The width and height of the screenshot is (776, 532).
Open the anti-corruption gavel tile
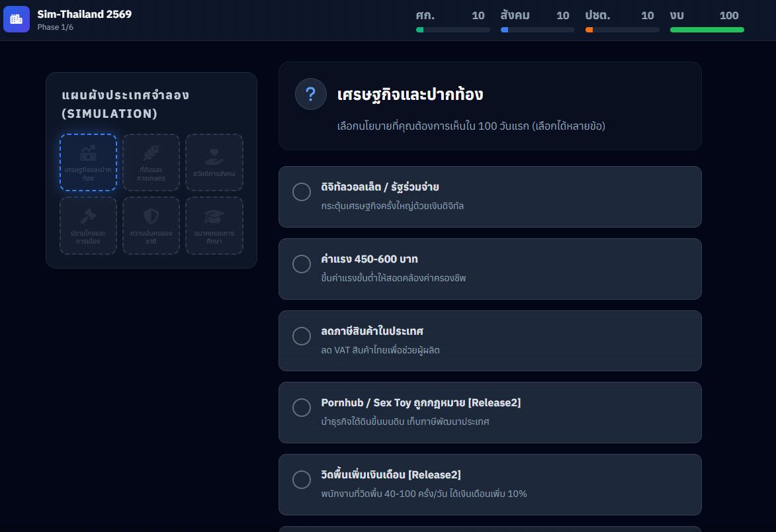tap(88, 226)
